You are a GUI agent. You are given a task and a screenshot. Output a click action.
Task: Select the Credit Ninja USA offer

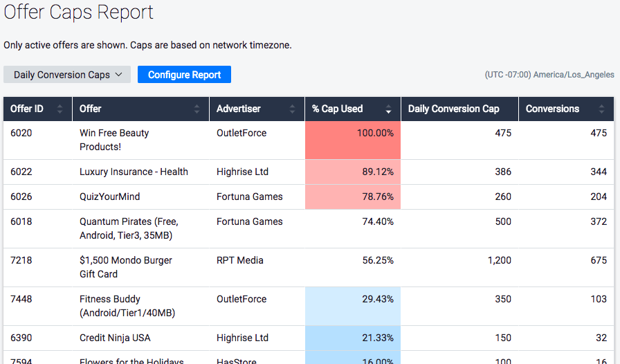(x=115, y=338)
